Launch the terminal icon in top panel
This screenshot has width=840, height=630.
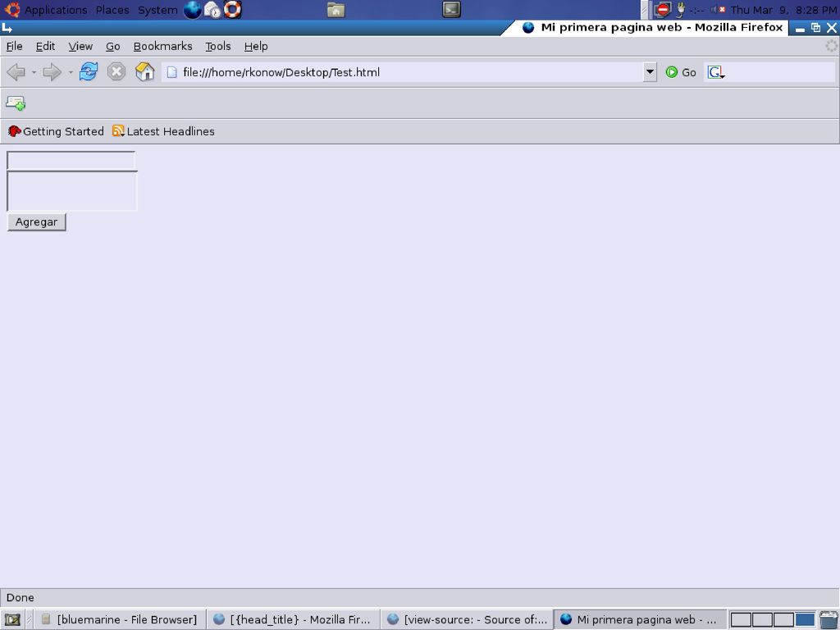(452, 9)
